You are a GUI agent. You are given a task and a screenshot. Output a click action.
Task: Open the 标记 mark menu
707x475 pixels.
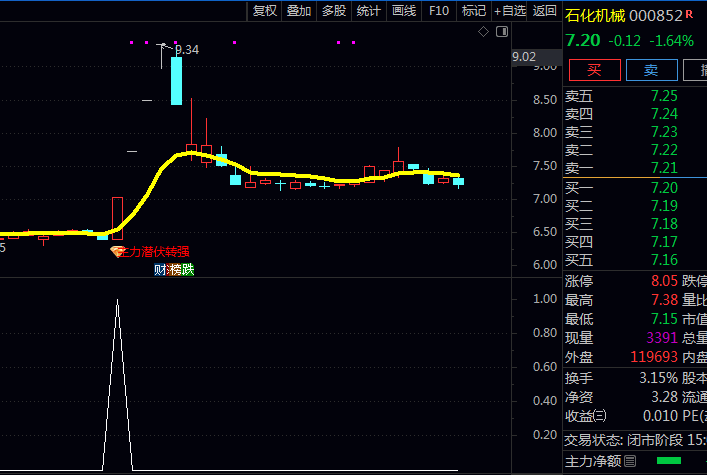473,11
